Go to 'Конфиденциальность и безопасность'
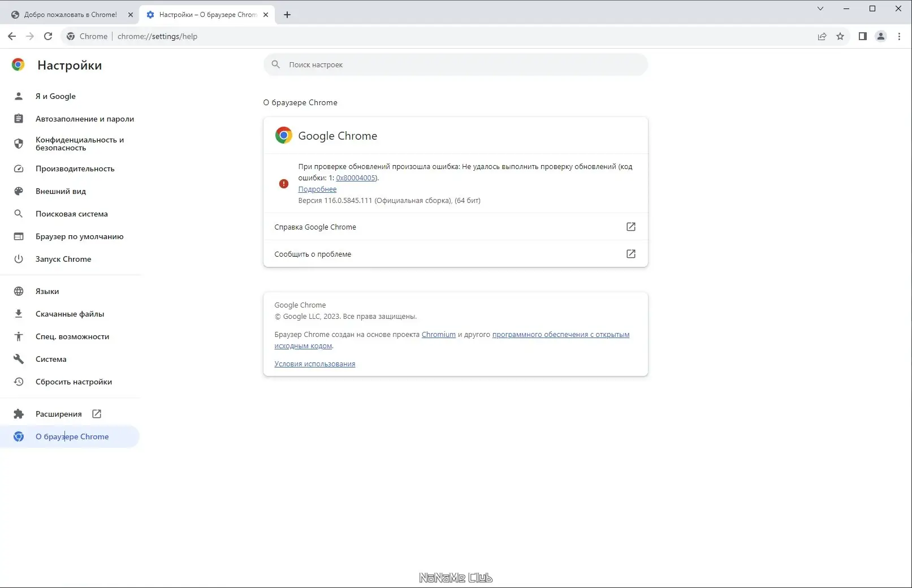This screenshot has width=912, height=588. (x=70, y=144)
